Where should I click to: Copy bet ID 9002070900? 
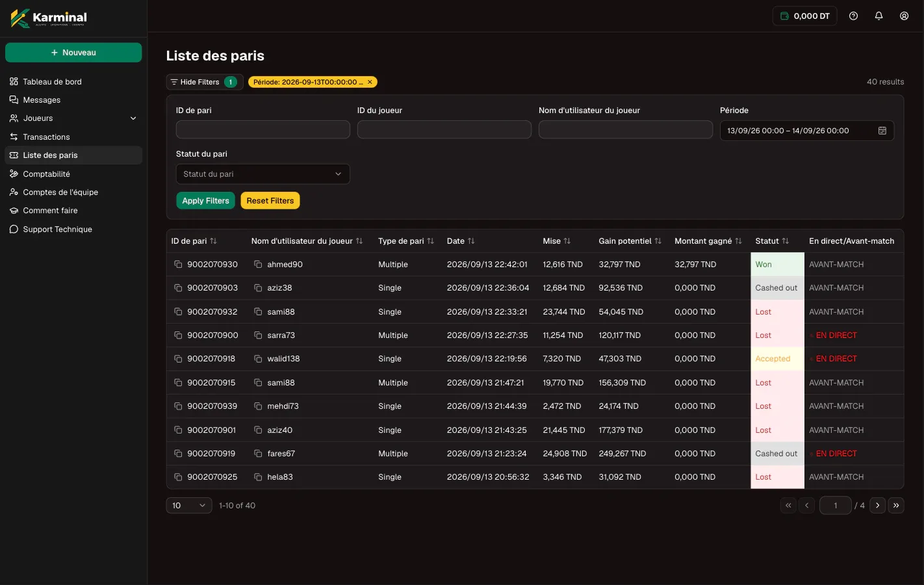pos(178,335)
